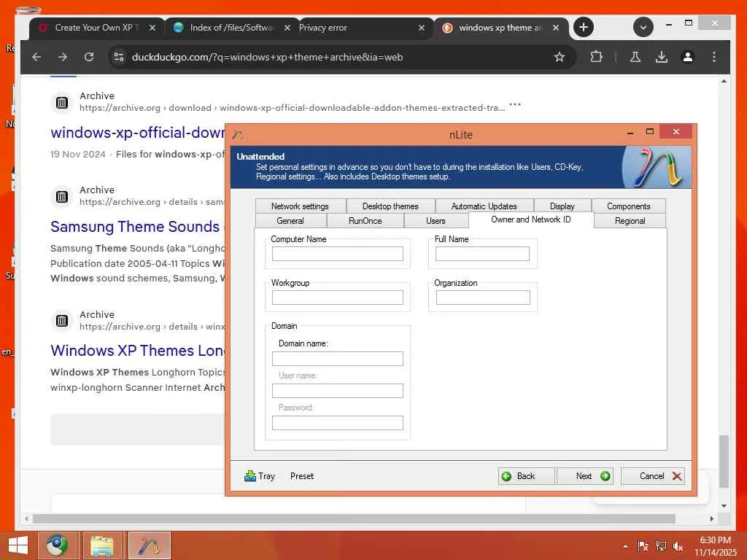Viewport: 747px width, 560px height.
Task: Go Back in nLite wizard
Action: (527, 476)
